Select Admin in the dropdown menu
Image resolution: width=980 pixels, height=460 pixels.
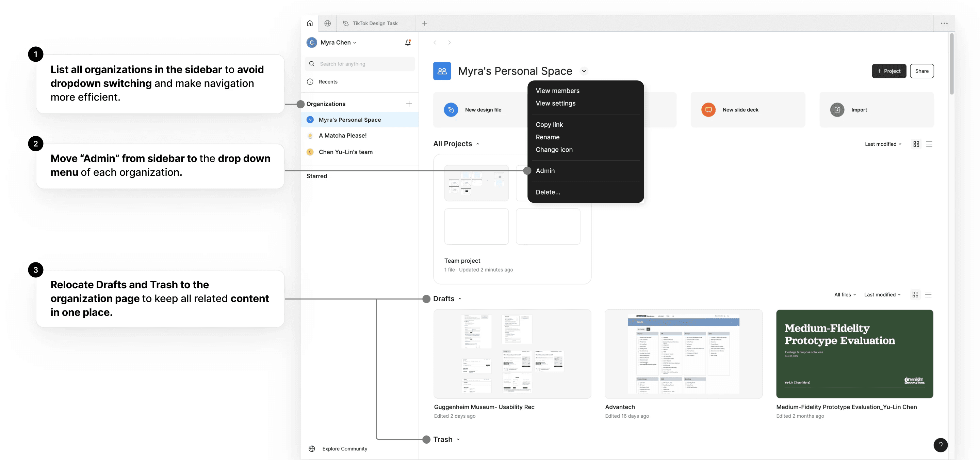pyautogui.click(x=545, y=171)
